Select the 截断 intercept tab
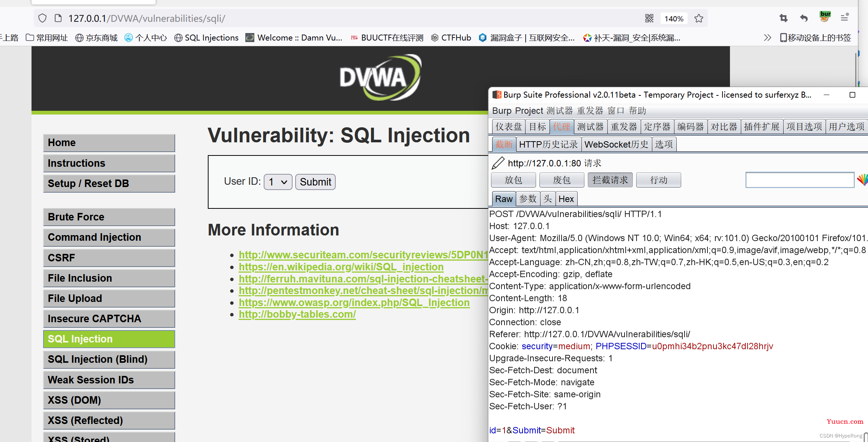The image size is (868, 442). pos(504,145)
